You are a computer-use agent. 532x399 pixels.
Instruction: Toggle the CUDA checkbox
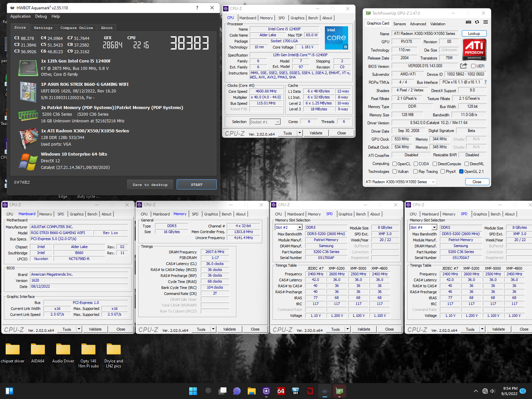click(416, 164)
